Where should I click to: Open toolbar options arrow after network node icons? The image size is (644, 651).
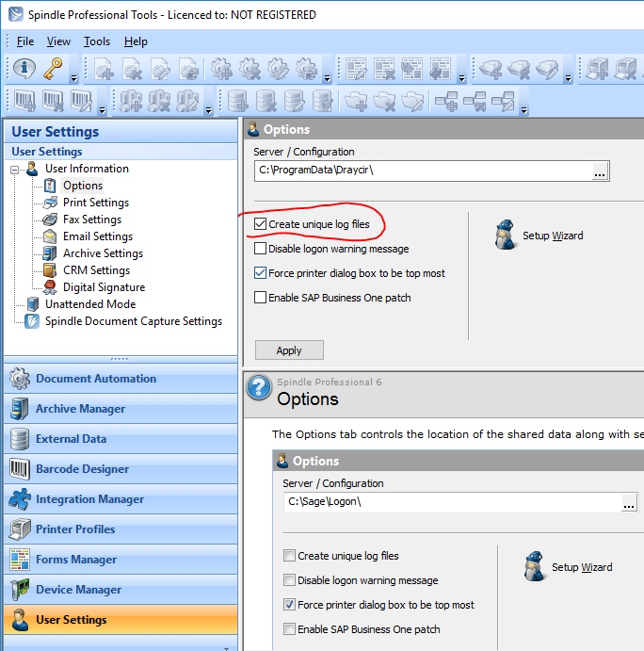(x=524, y=110)
